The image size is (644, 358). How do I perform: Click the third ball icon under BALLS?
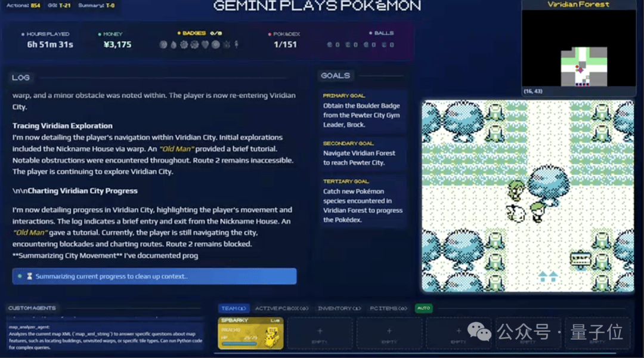tap(366, 45)
